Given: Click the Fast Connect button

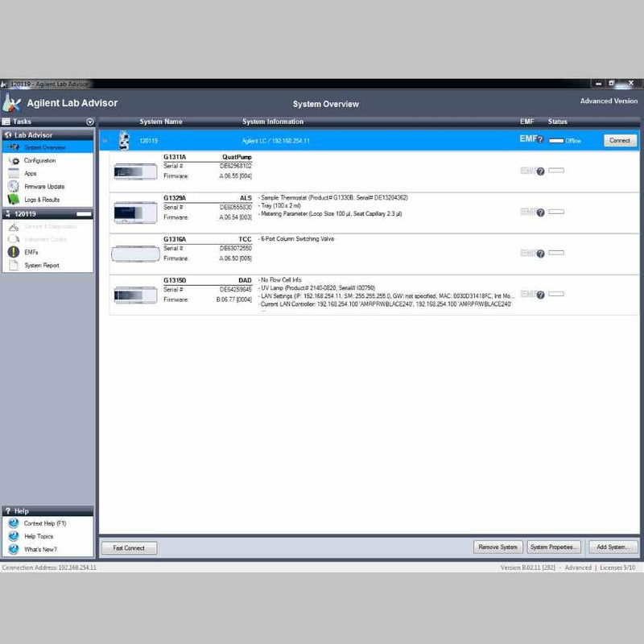Looking at the screenshot, I should click(129, 548).
